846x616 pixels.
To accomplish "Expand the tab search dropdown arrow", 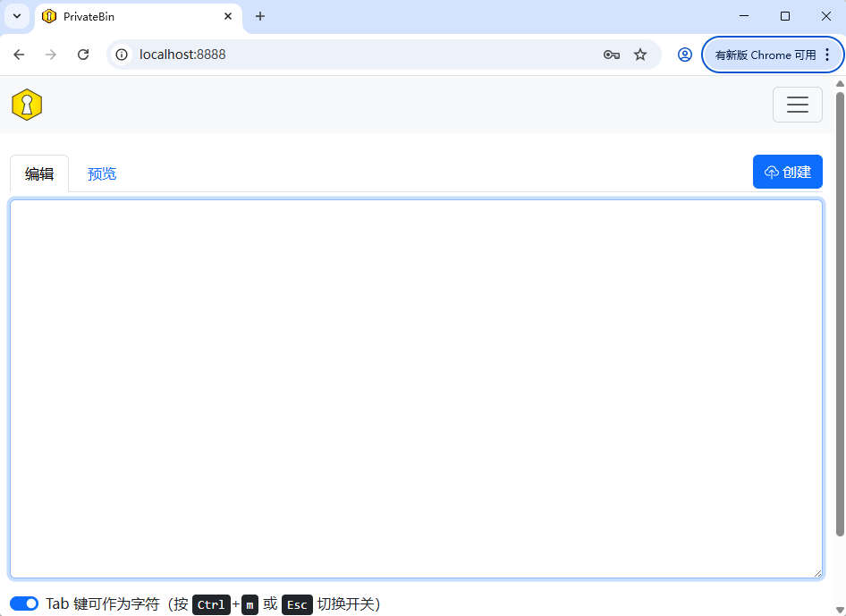I will 17,16.
